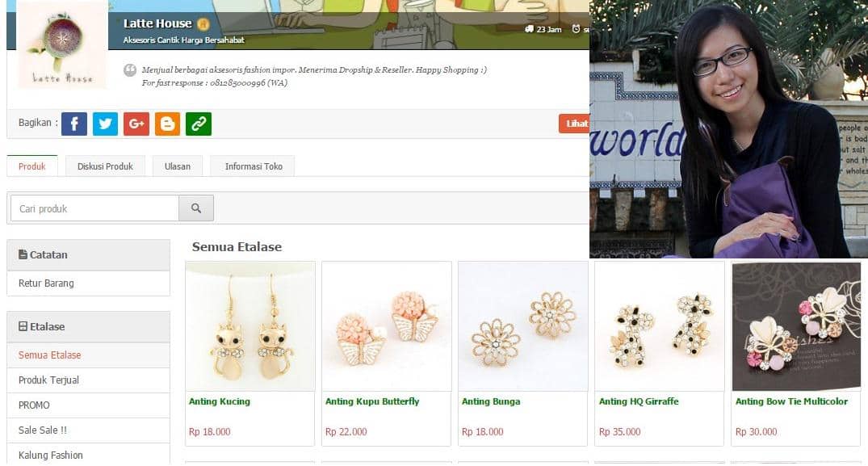Screen dimensions: 868x466
Task: Click the Catatan list icon in the sidebar
Action: point(24,254)
